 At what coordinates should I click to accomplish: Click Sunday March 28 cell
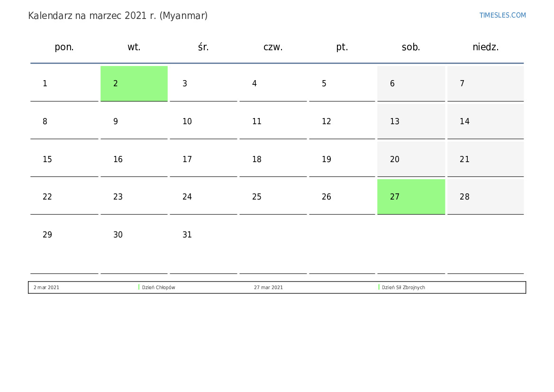(x=485, y=197)
